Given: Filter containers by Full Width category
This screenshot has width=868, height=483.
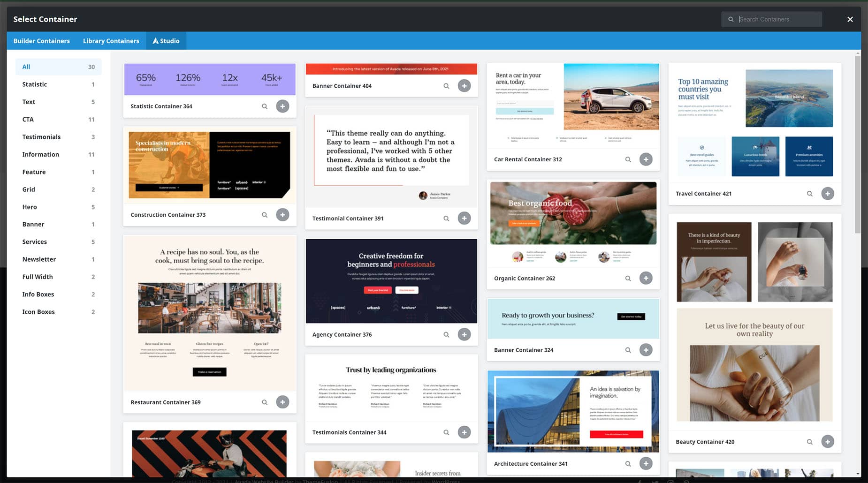Looking at the screenshot, I should point(59,277).
